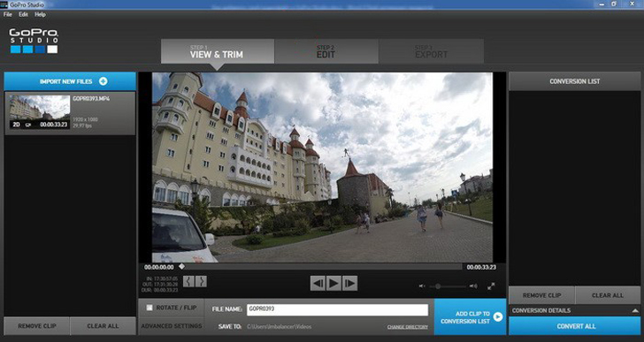Step back one frame

click(318, 283)
